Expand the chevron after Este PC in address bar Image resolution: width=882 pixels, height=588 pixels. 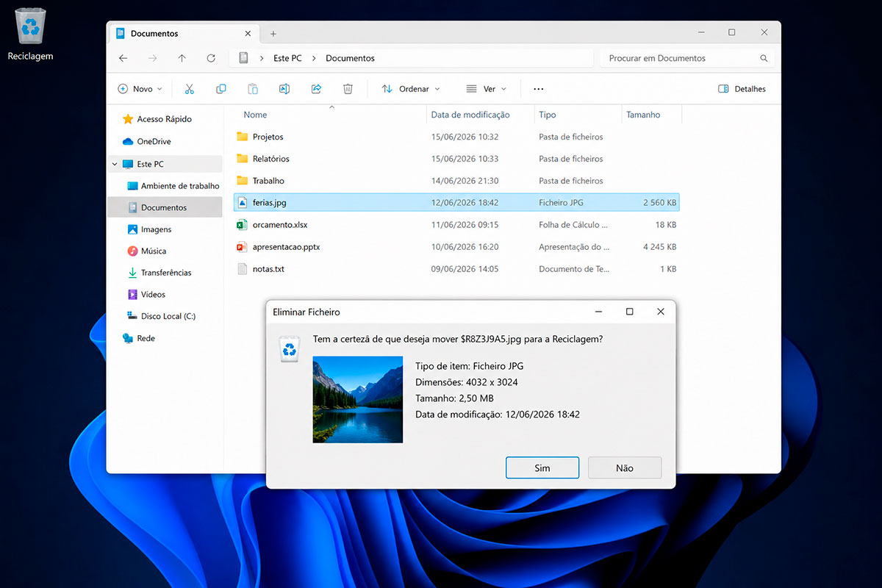point(314,58)
